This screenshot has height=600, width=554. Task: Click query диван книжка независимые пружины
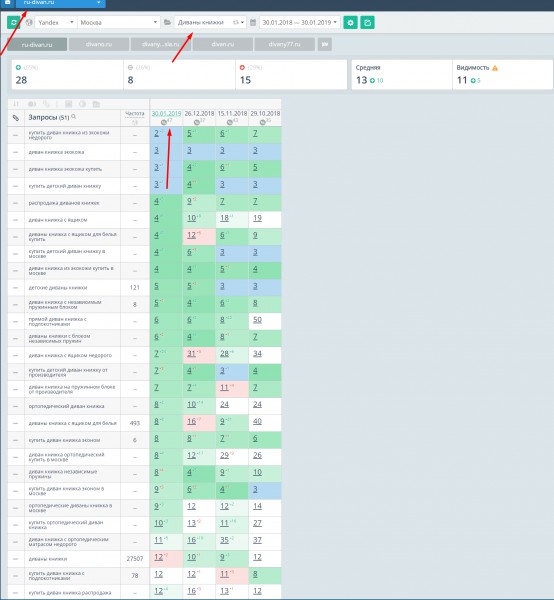coord(63,474)
